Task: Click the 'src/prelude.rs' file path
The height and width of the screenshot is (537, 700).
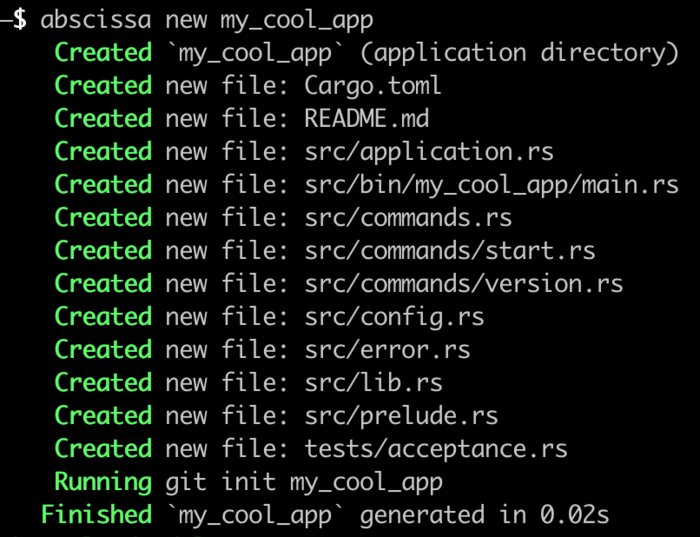Action: (x=401, y=416)
